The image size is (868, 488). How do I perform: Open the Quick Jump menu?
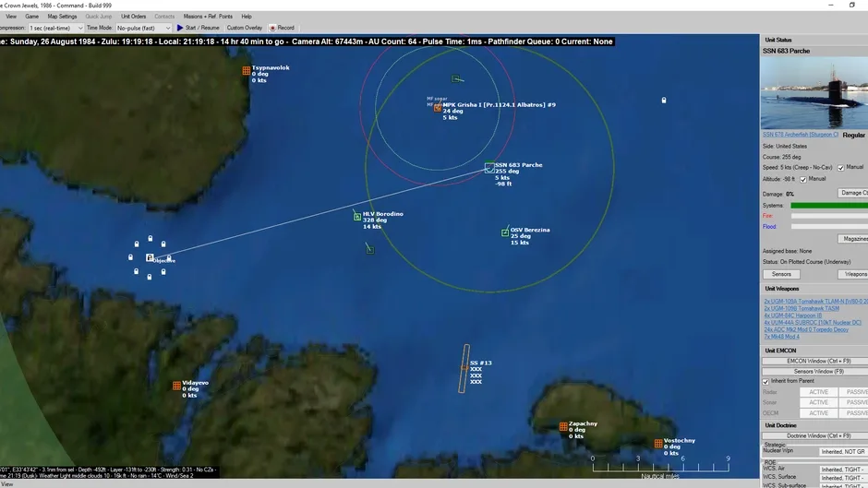[99, 17]
